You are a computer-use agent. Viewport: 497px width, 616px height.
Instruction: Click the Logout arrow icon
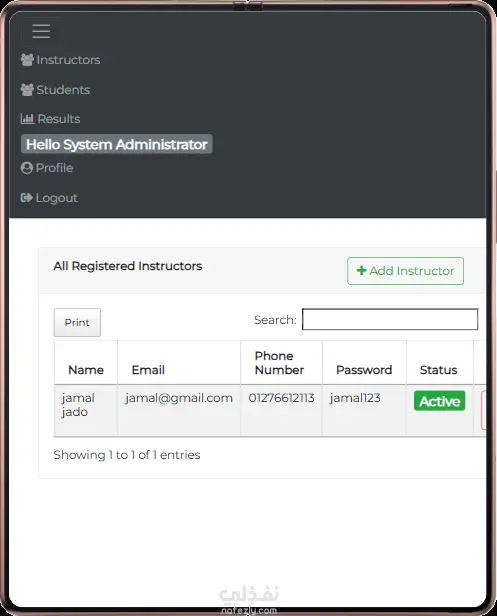tap(27, 198)
